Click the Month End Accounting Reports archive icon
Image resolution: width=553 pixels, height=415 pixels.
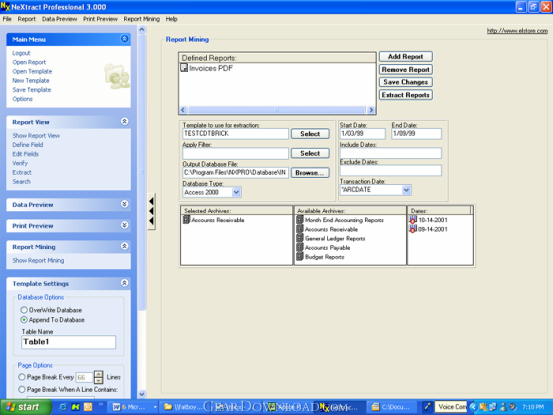300,220
